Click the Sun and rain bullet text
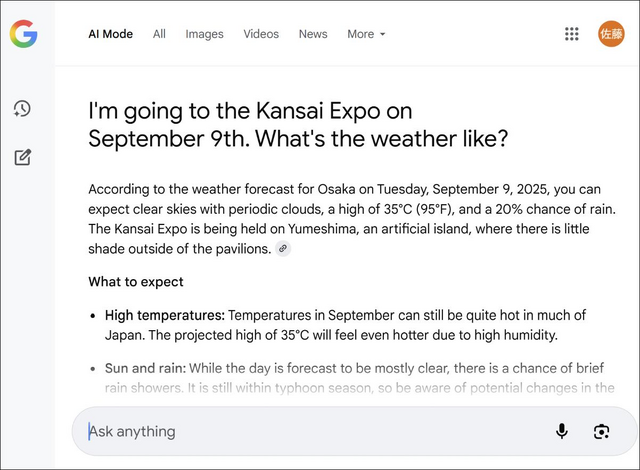The image size is (640, 470). pyautogui.click(x=360, y=378)
